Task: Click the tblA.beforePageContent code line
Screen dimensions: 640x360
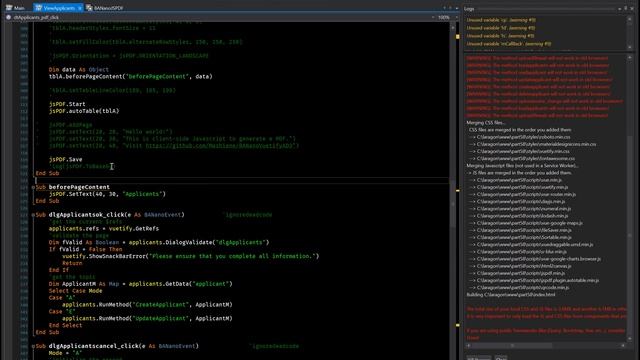Action: click(131, 76)
